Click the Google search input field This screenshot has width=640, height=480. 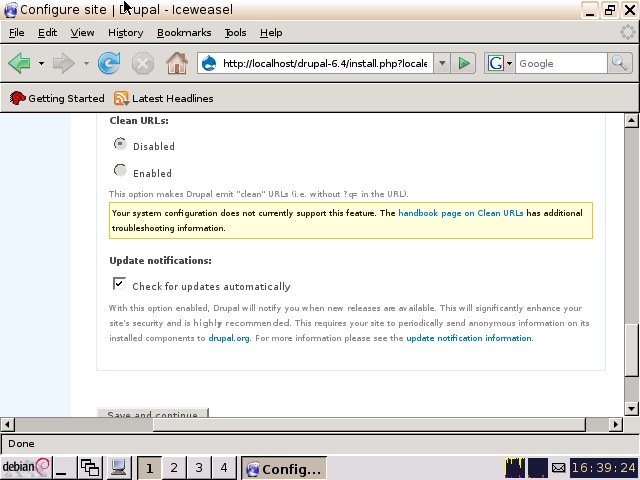[x=561, y=64]
